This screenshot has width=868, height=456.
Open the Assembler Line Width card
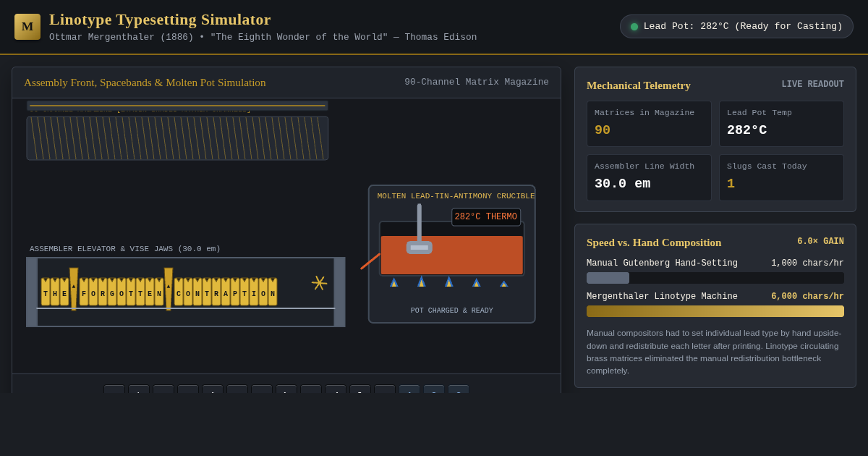click(649, 177)
